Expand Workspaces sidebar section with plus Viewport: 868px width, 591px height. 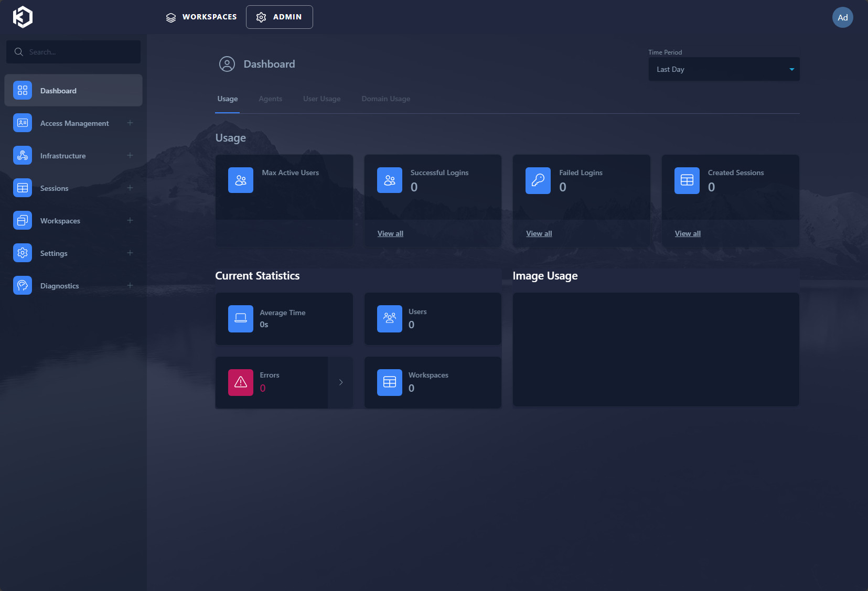click(130, 221)
